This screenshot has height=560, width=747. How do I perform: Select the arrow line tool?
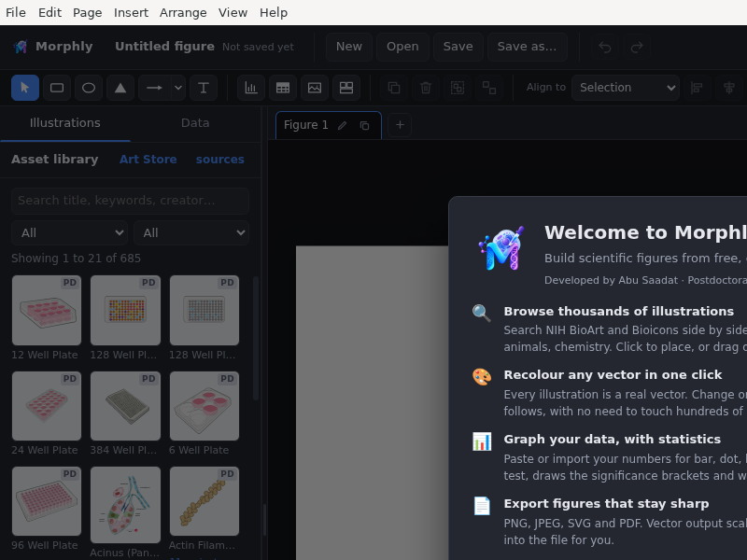154,88
